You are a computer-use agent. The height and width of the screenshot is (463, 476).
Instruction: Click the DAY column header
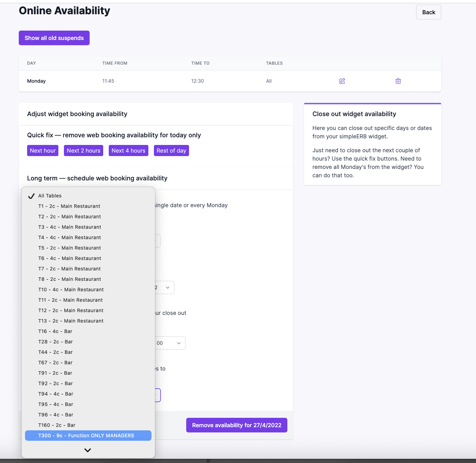coord(32,63)
